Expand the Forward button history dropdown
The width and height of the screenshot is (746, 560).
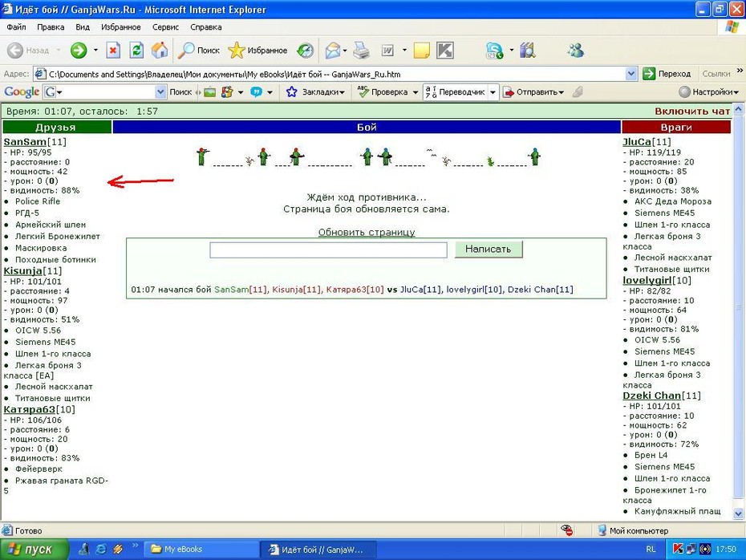95,50
